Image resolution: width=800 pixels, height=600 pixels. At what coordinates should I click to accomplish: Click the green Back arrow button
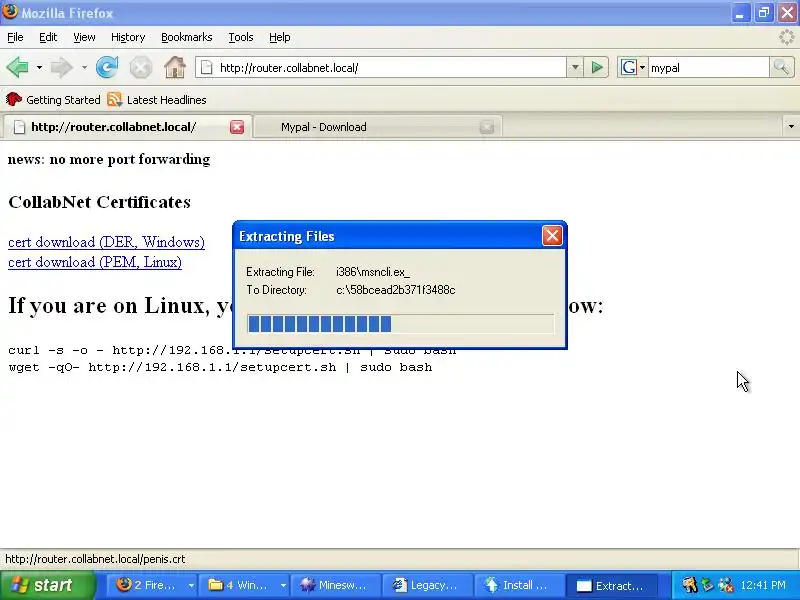18,67
